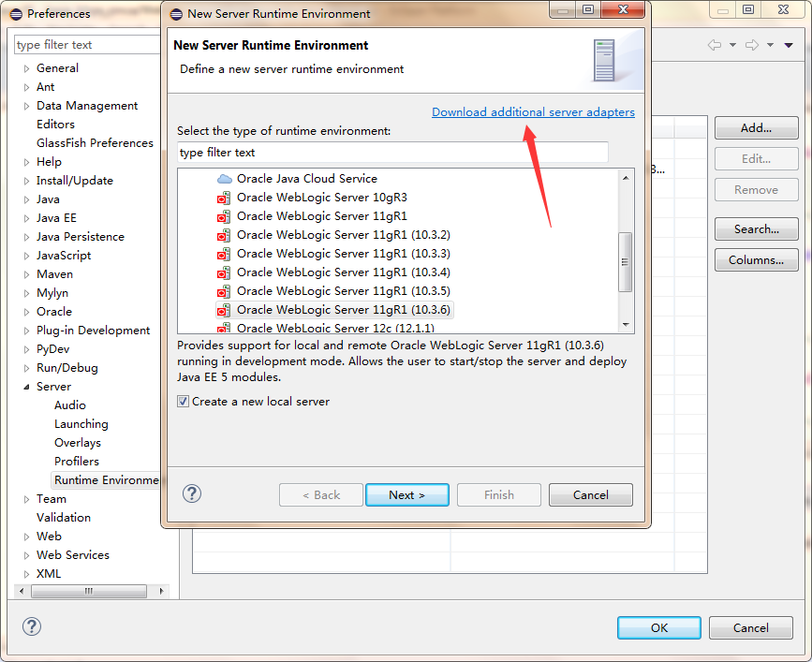The width and height of the screenshot is (812, 662).
Task: Open the Profilers preference page
Action: pos(77,462)
